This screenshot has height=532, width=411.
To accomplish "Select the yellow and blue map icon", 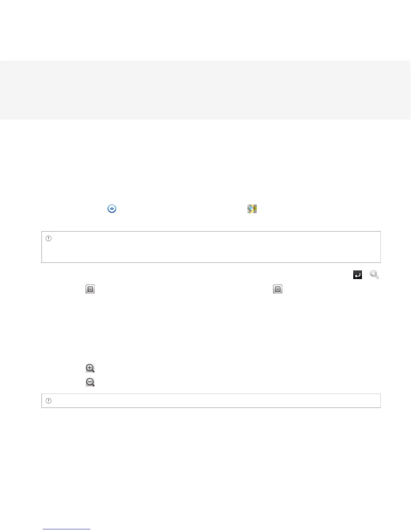I will tap(252, 209).
